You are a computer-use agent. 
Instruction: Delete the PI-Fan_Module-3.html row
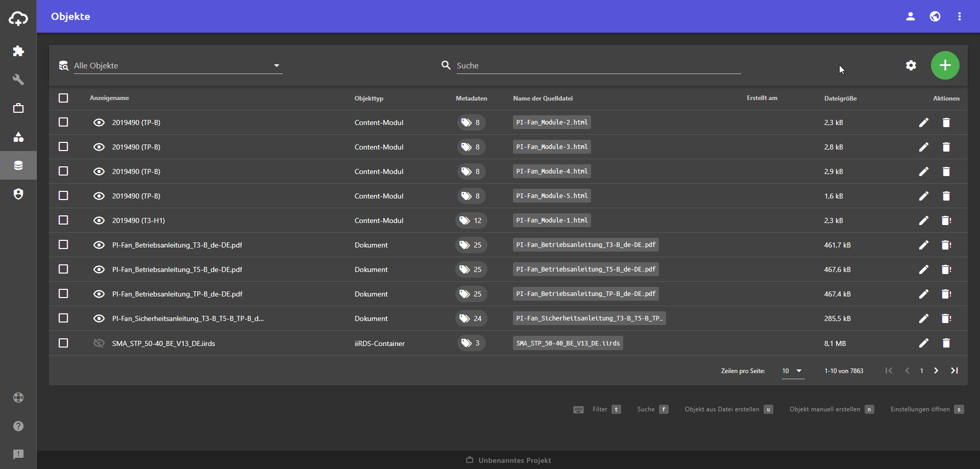pos(946,147)
